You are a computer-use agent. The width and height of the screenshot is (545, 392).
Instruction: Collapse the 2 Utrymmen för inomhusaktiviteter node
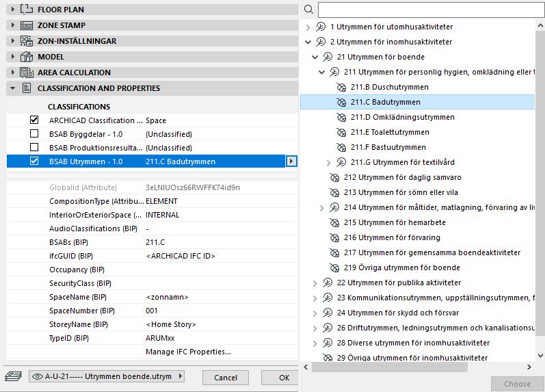click(308, 42)
